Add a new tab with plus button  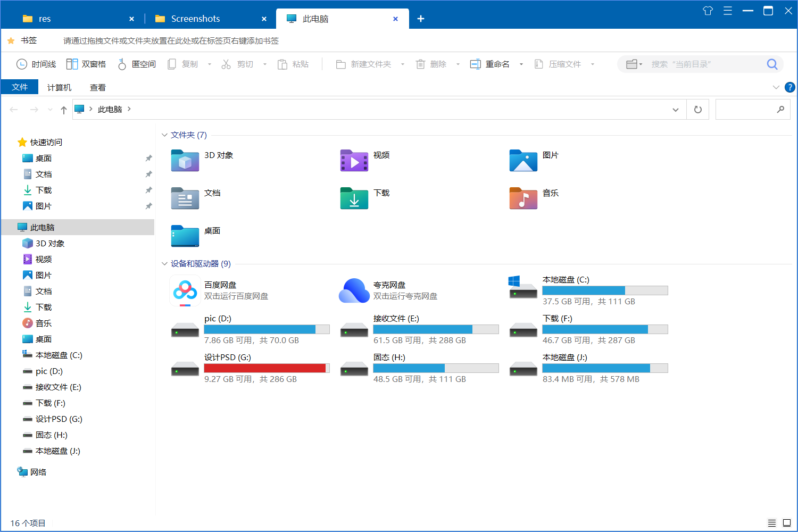point(420,19)
